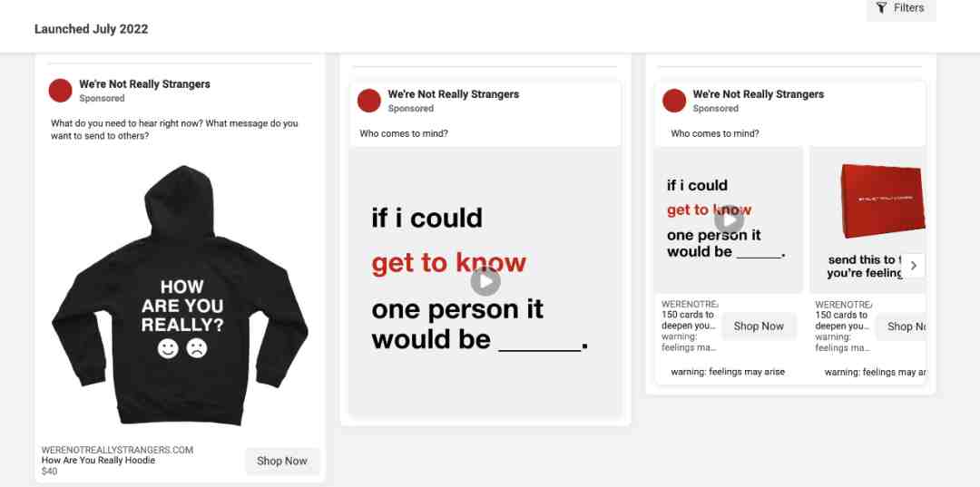Image resolution: width=980 pixels, height=487 pixels.
Task: Click Shop Now on the hoodie ad
Action: point(282,461)
